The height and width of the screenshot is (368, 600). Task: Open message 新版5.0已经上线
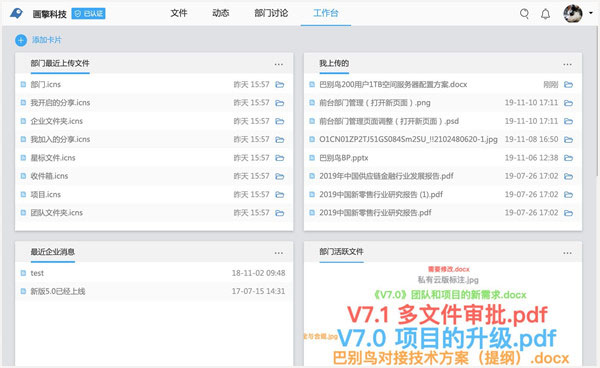58,291
